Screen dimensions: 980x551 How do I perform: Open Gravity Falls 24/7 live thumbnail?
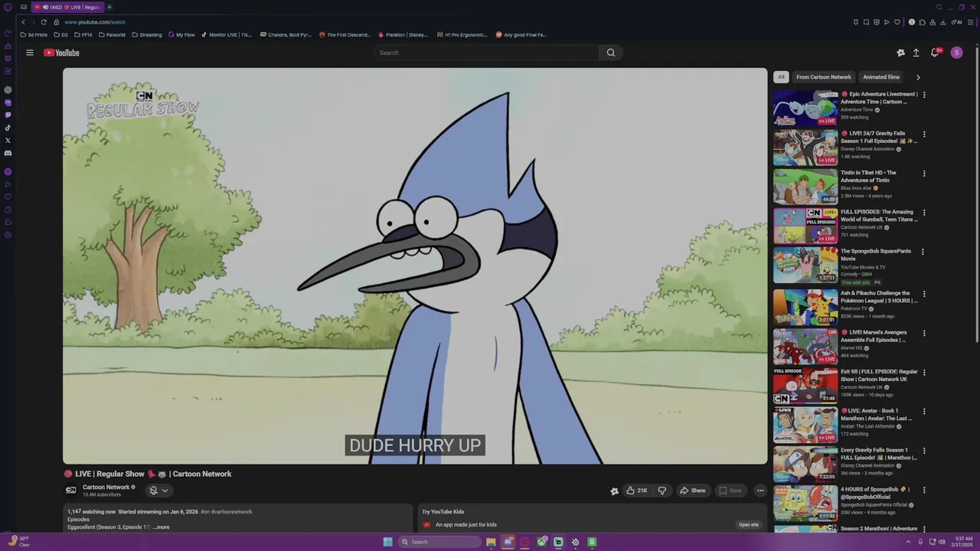point(805,148)
